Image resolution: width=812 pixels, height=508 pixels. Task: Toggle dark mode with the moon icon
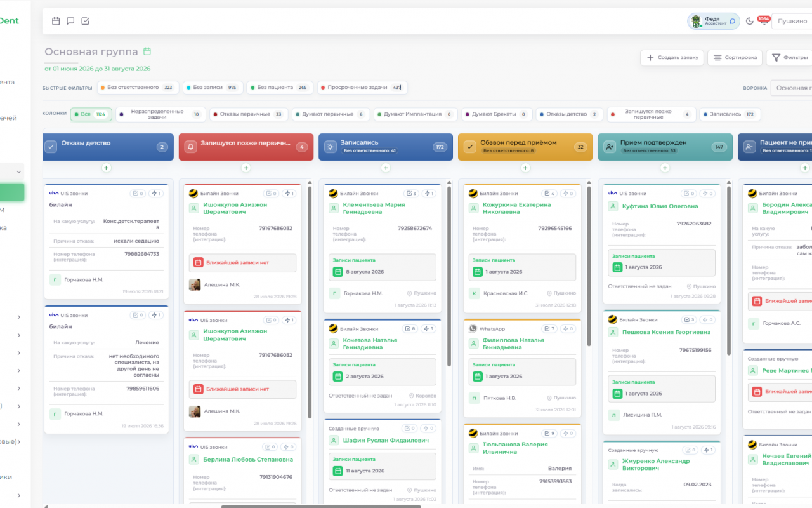pos(749,21)
